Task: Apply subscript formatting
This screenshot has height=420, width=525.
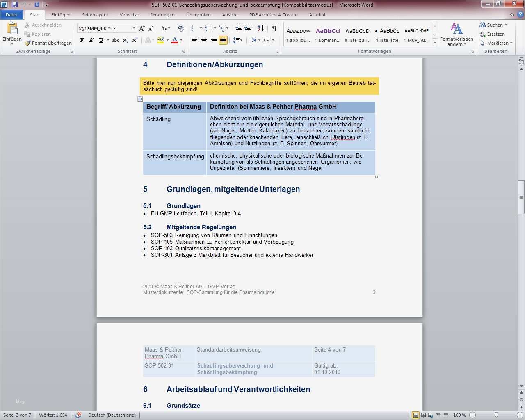Action: pyautogui.click(x=126, y=40)
